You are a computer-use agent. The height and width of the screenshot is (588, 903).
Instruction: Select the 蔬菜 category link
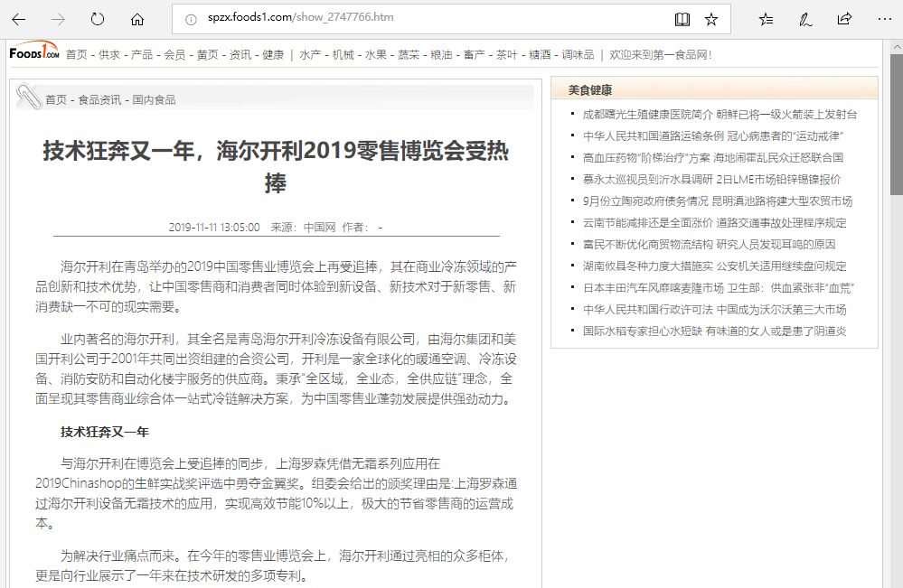[409, 55]
